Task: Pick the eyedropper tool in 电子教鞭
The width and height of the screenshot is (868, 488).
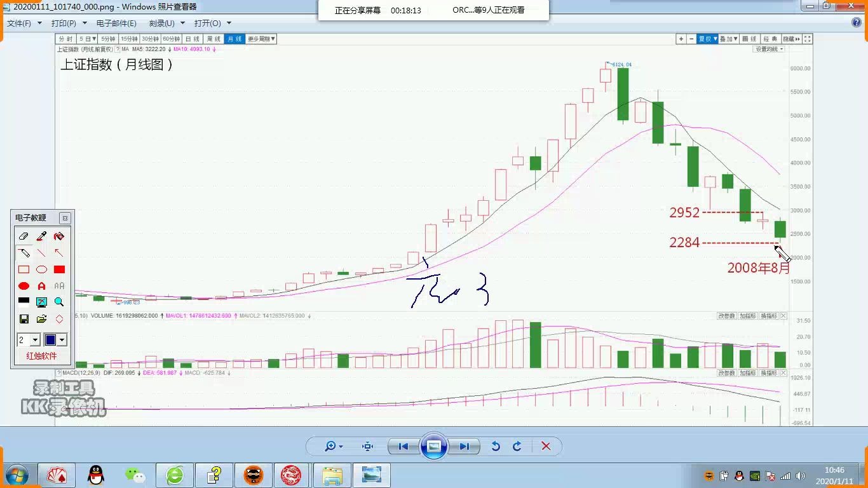Action: point(42,236)
